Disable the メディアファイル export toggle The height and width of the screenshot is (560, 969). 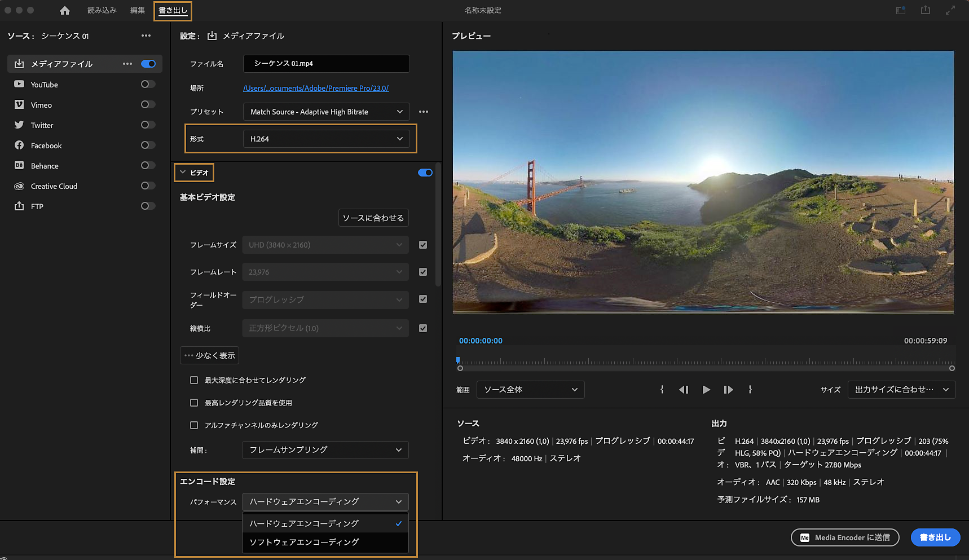[x=148, y=63]
